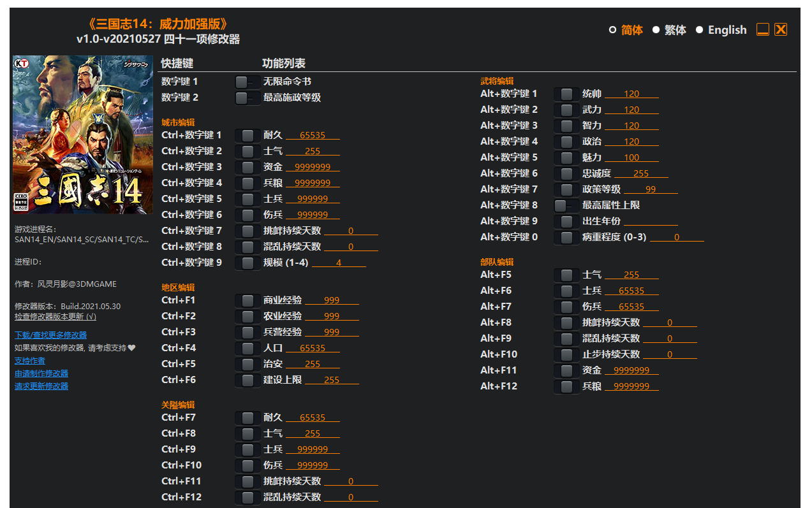Enable 规模 (1-4) toggle

point(247,263)
